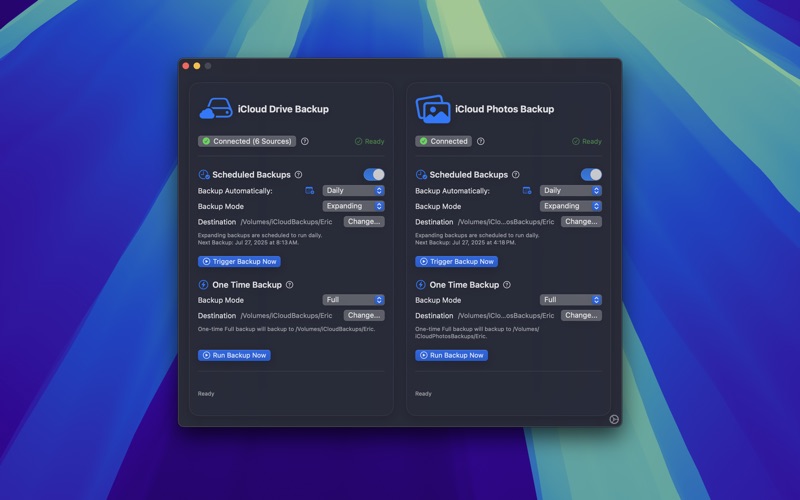Image resolution: width=800 pixels, height=500 pixels.
Task: Click the Photos panel green Ready status
Action: (587, 141)
